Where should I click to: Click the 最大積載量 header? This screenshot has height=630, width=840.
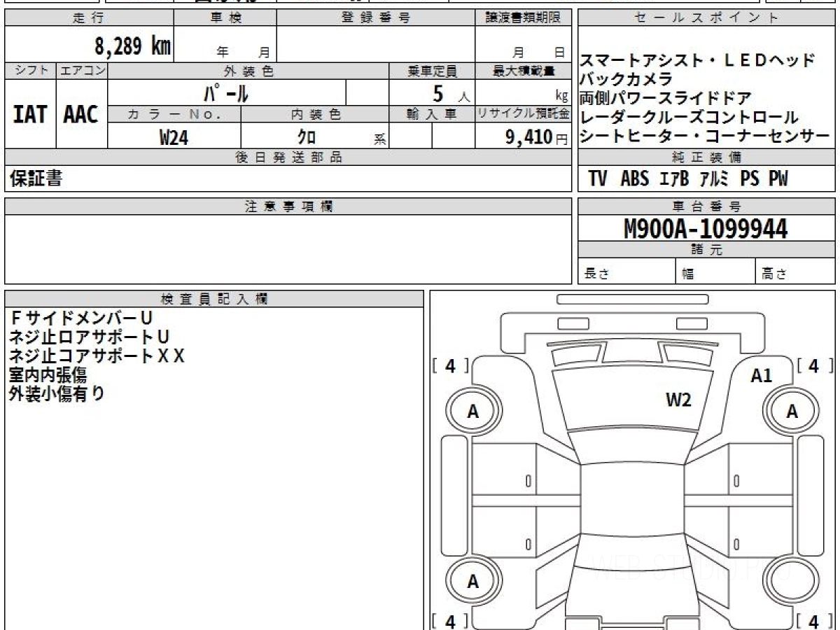pos(523,71)
